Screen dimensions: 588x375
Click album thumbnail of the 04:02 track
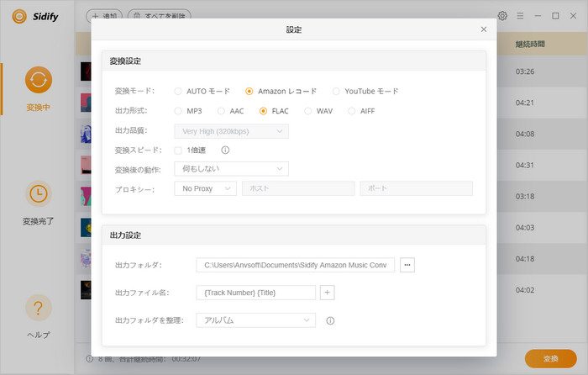[86, 290]
